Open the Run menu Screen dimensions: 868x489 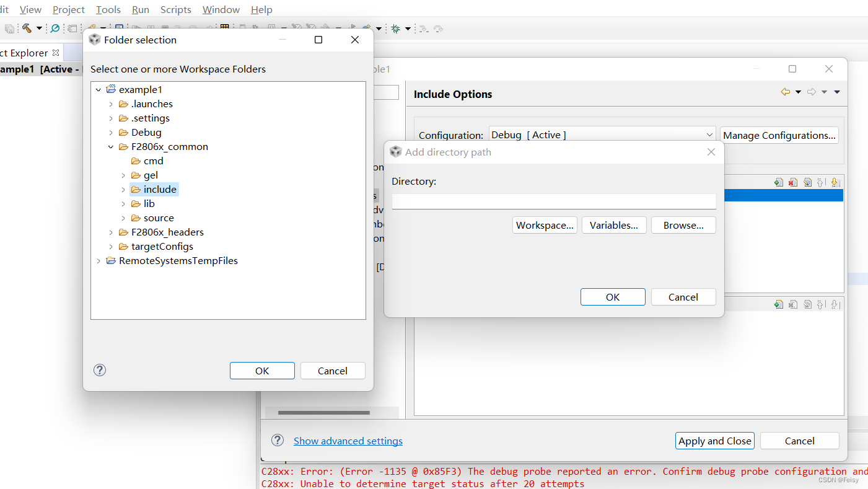pos(141,9)
